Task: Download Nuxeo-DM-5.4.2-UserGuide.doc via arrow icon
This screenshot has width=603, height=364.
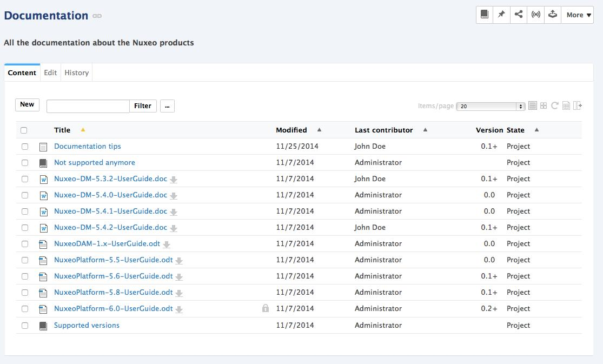Action: (174, 228)
